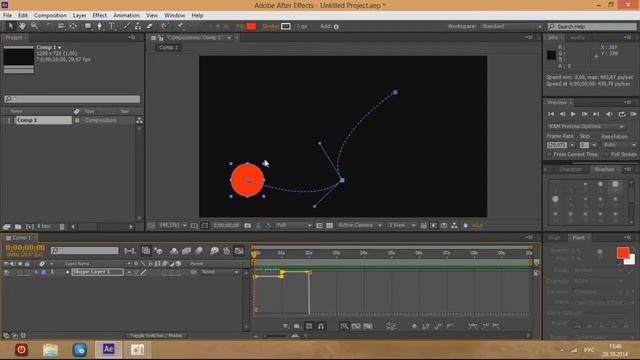Open the Composition menu
This screenshot has width=640, height=360.
point(50,15)
